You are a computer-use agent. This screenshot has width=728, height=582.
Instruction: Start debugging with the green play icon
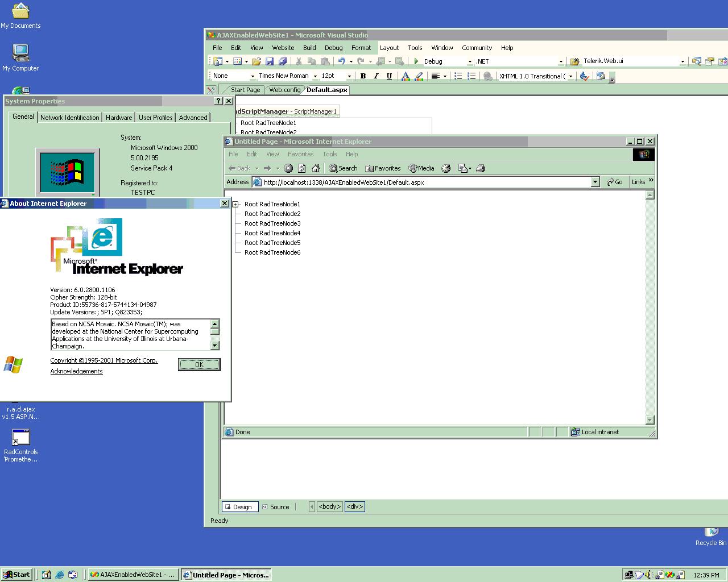[x=416, y=61]
